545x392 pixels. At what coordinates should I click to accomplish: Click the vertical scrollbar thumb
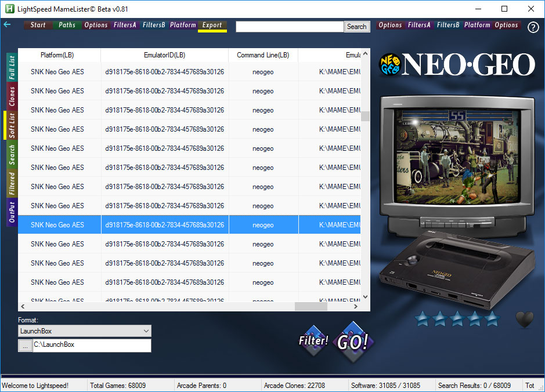365,116
